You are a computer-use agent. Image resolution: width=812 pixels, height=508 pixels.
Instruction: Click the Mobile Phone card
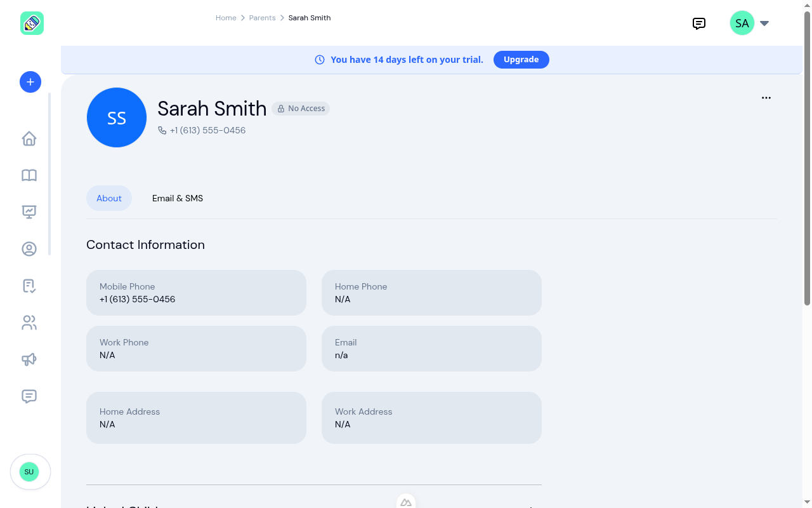pyautogui.click(x=196, y=293)
